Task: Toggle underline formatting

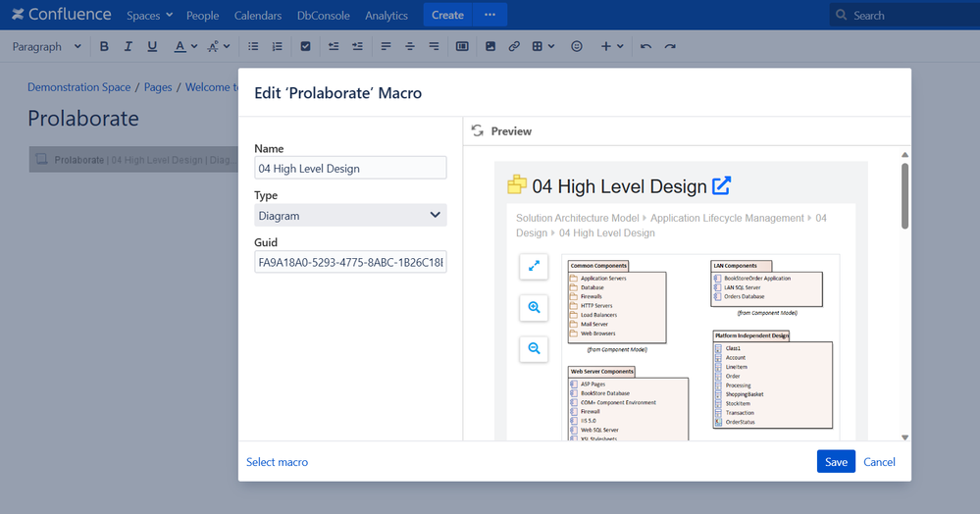Action: click(152, 46)
